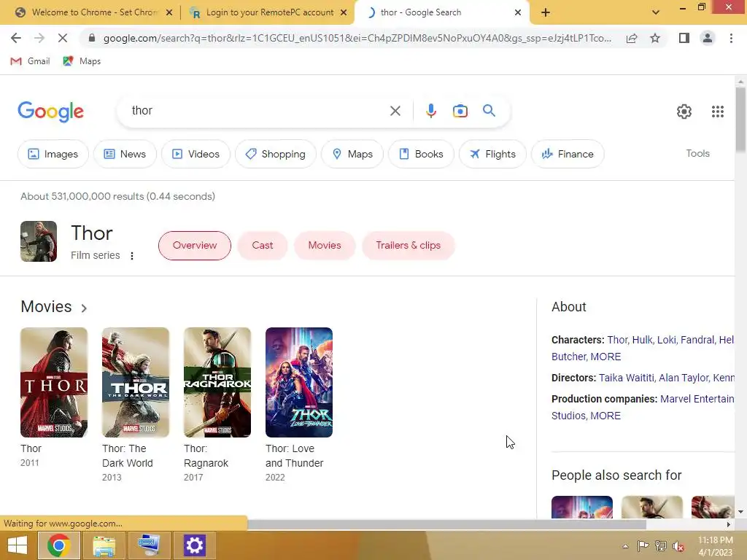Filter results by Images
Viewport: 747px width, 560px height.
point(53,154)
